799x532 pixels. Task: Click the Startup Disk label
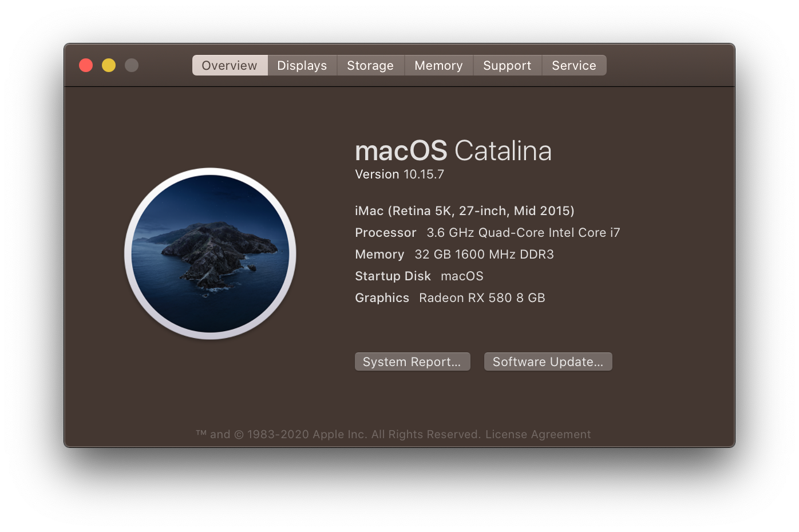(393, 276)
